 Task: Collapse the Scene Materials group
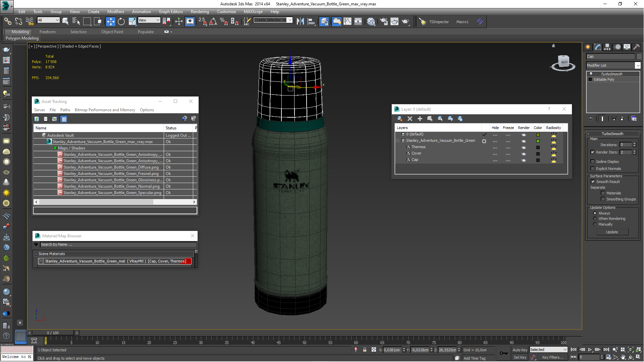coord(36,254)
